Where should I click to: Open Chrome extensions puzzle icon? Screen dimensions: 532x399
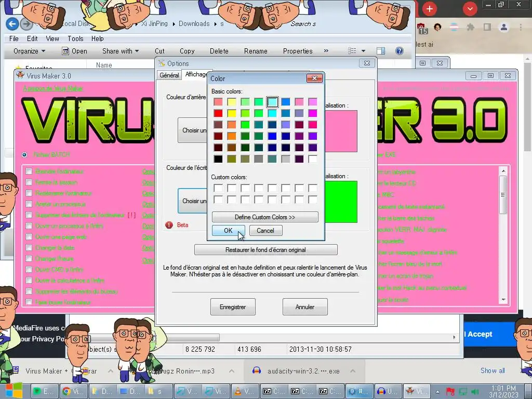(x=470, y=27)
